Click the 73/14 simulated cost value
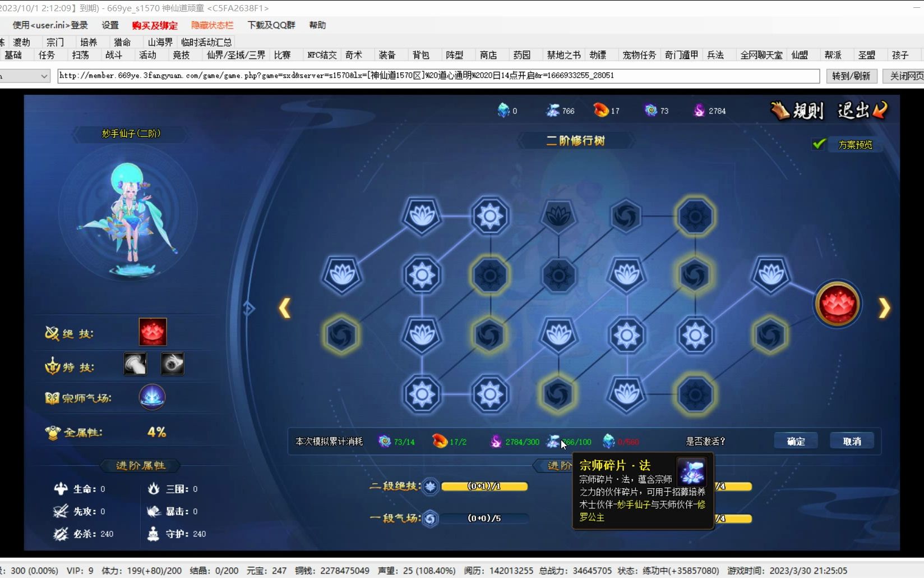924x578 pixels. pyautogui.click(x=404, y=442)
